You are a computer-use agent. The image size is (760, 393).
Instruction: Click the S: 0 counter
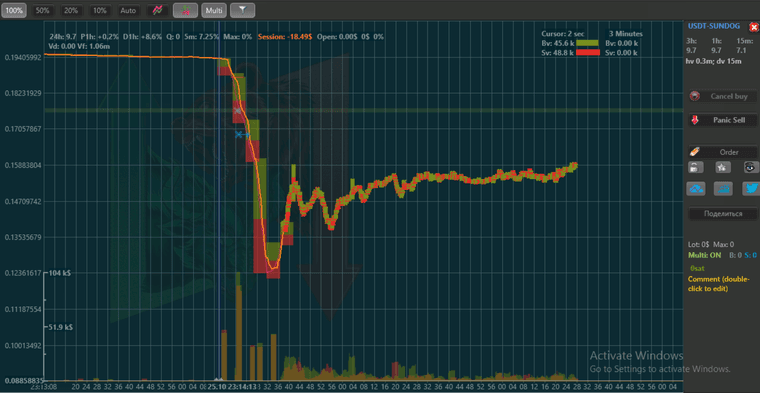point(750,255)
